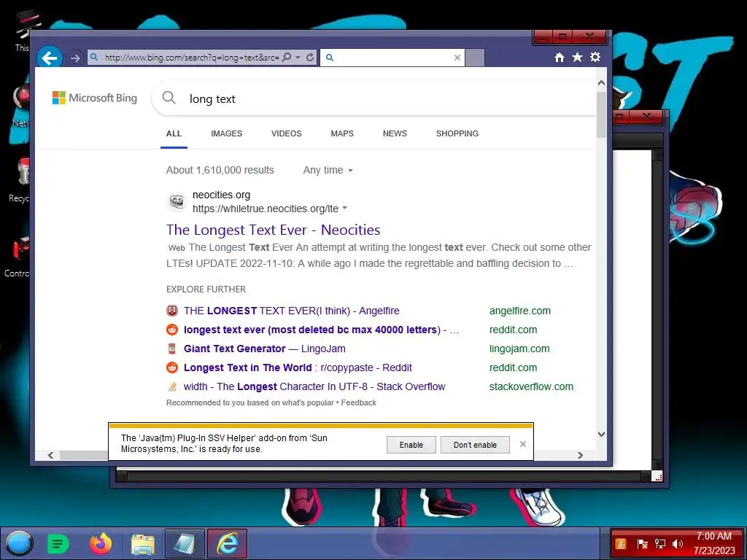Click the Bing search magnifier icon
The image size is (747, 560).
coord(169,98)
